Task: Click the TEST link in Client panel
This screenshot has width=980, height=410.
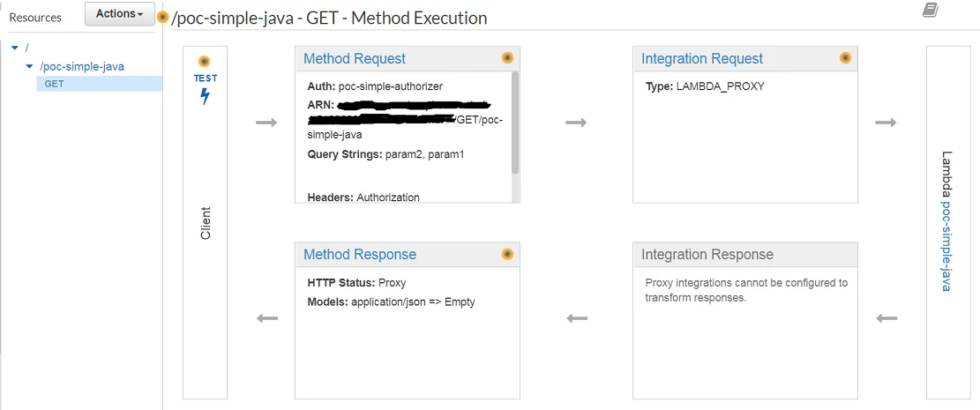Action: [x=206, y=78]
